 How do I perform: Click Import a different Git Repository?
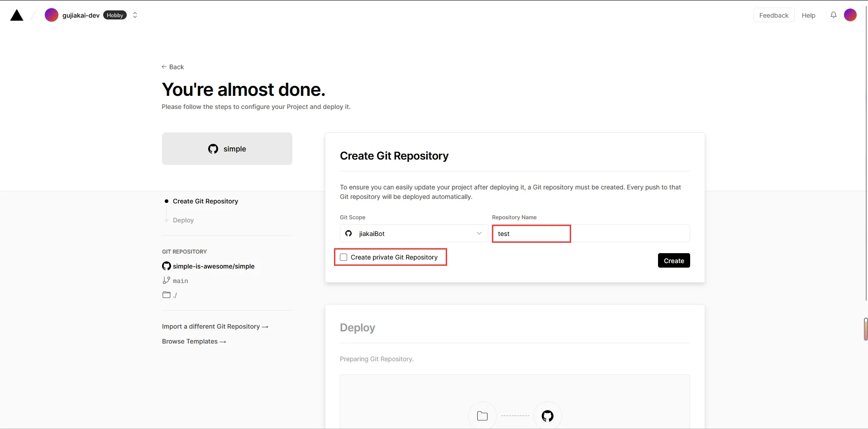(x=215, y=326)
